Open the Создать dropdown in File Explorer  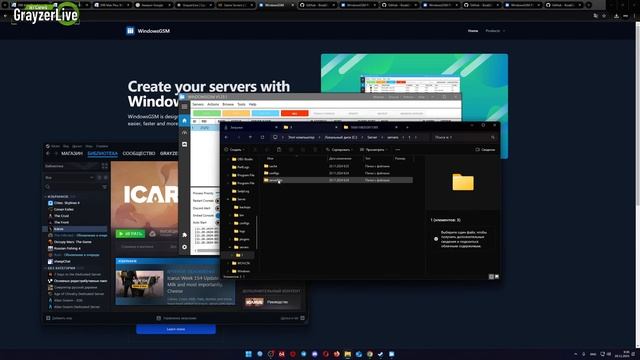[x=234, y=150]
